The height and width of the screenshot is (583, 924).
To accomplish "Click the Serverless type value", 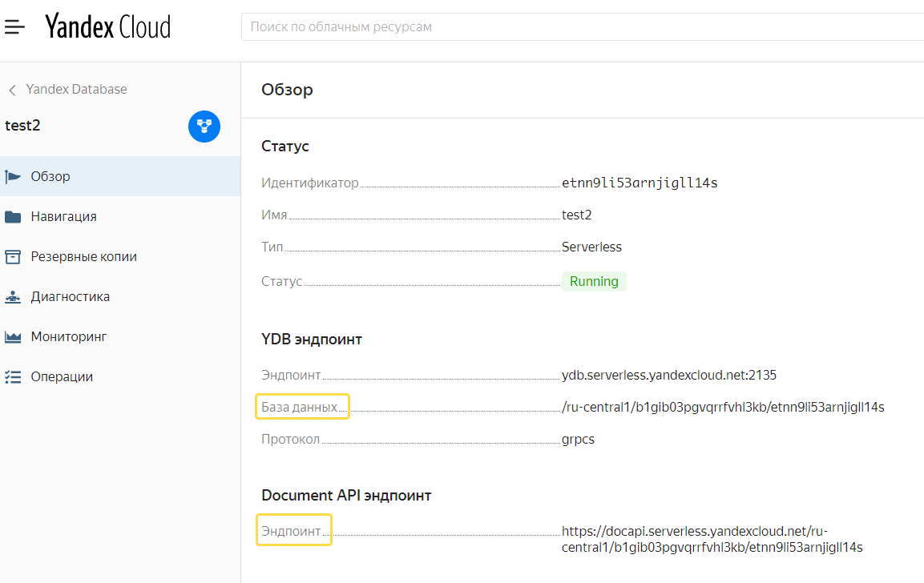I will (591, 247).
